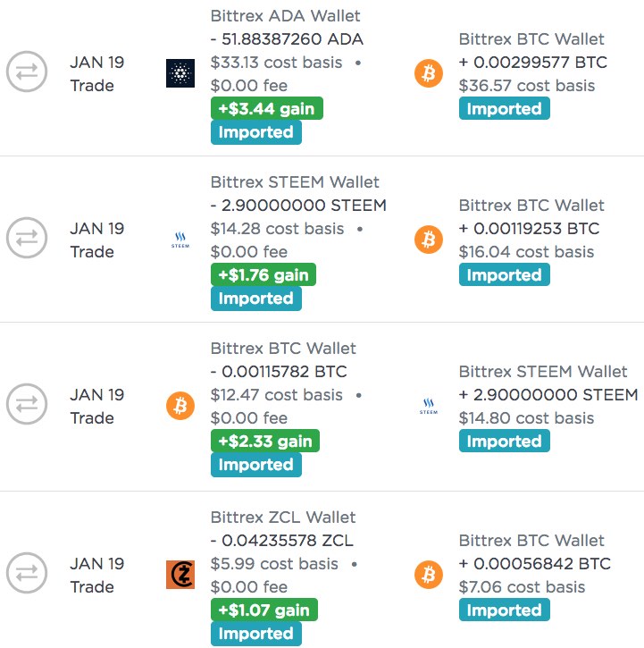644x648 pixels.
Task: Click the Bitcoin icon beside +0.00056842 BTC
Action: pyautogui.click(x=429, y=575)
